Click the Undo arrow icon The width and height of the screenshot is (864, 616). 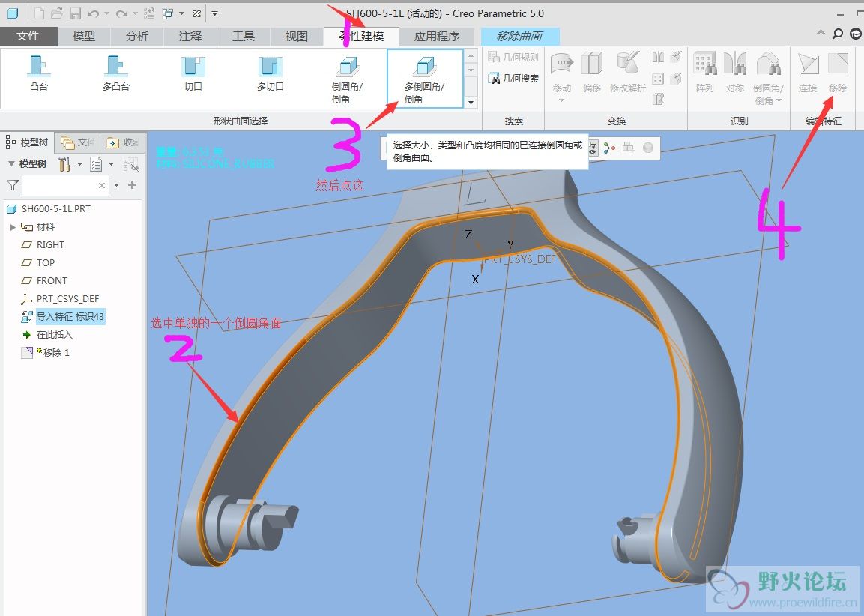[x=93, y=13]
